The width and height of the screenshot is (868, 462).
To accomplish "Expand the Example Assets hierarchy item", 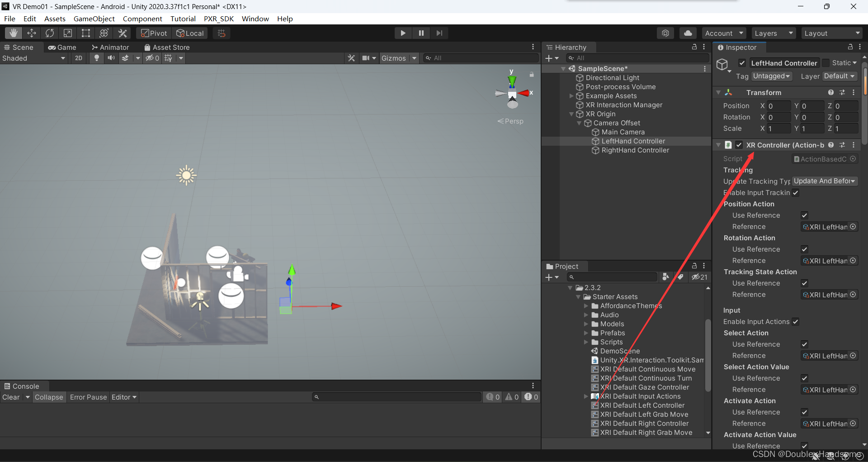I will pos(571,96).
